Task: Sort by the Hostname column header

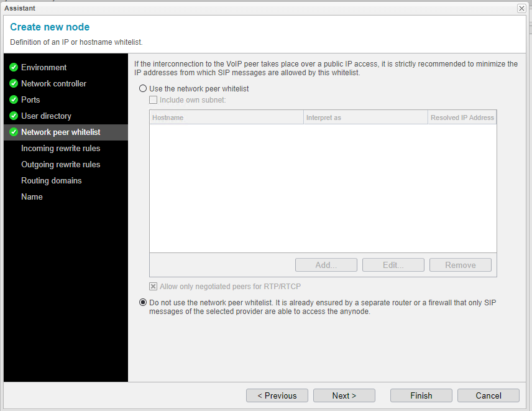Action: click(x=226, y=118)
